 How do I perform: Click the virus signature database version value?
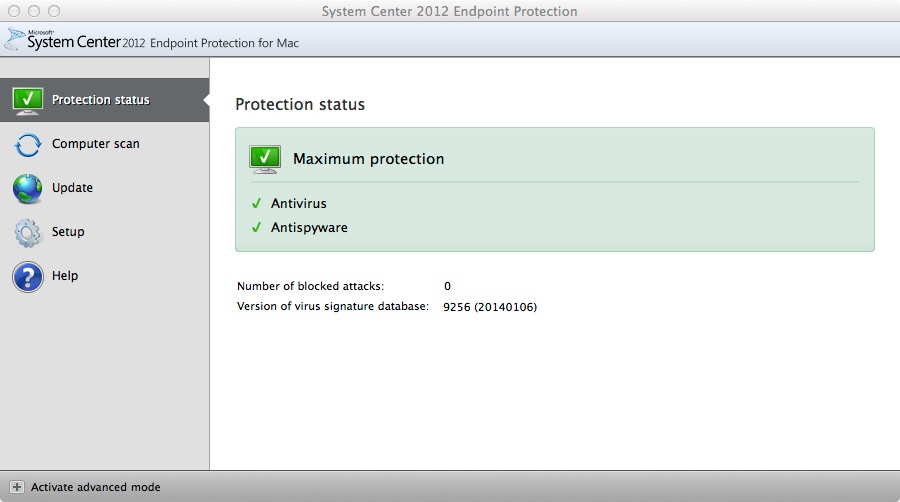pos(490,307)
